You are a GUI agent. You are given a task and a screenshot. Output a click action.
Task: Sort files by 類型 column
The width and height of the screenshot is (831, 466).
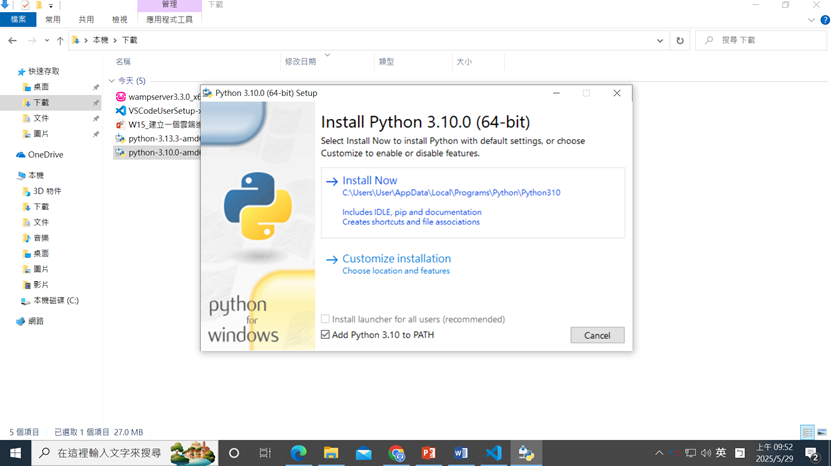point(386,61)
